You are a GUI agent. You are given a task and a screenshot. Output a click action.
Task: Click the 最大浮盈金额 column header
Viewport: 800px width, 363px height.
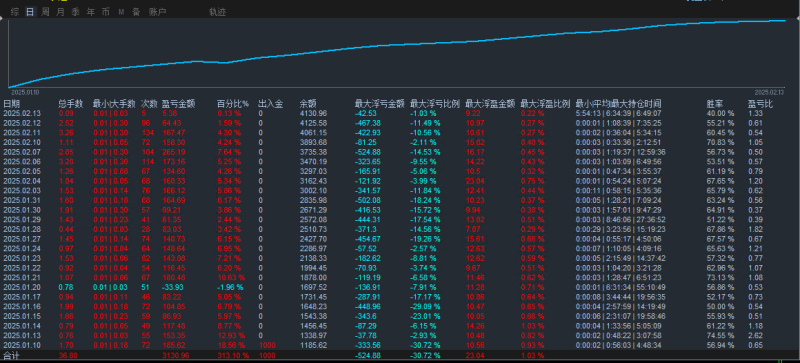coord(490,104)
